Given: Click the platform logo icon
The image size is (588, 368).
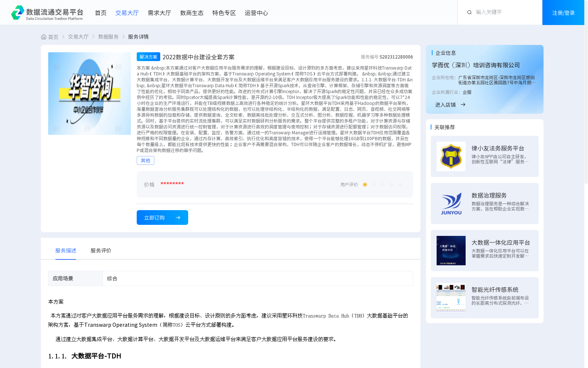Looking at the screenshot, I should point(18,13).
